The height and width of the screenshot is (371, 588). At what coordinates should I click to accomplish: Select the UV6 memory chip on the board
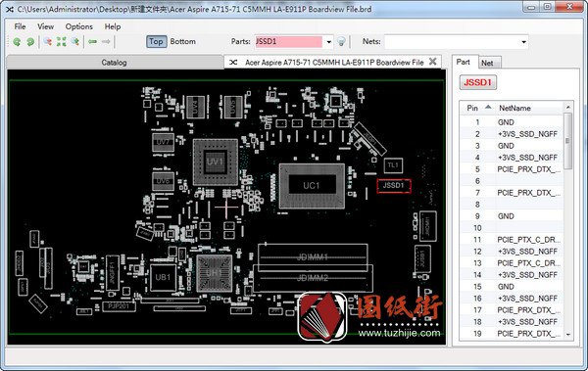pos(163,181)
